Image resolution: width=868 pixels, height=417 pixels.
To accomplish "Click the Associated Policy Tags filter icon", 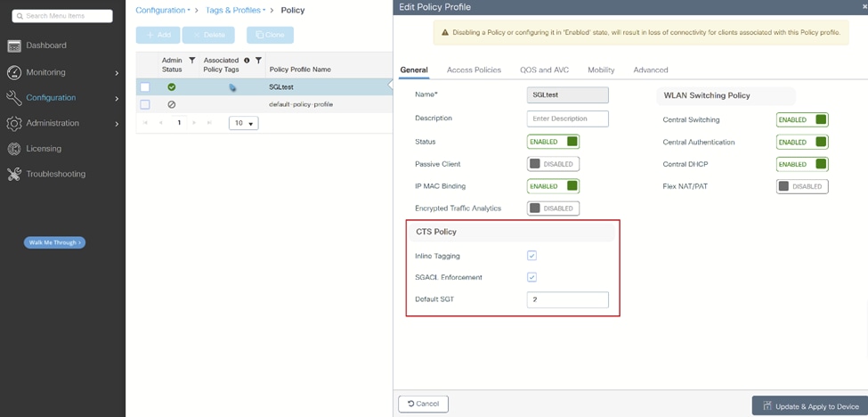I will (x=258, y=61).
